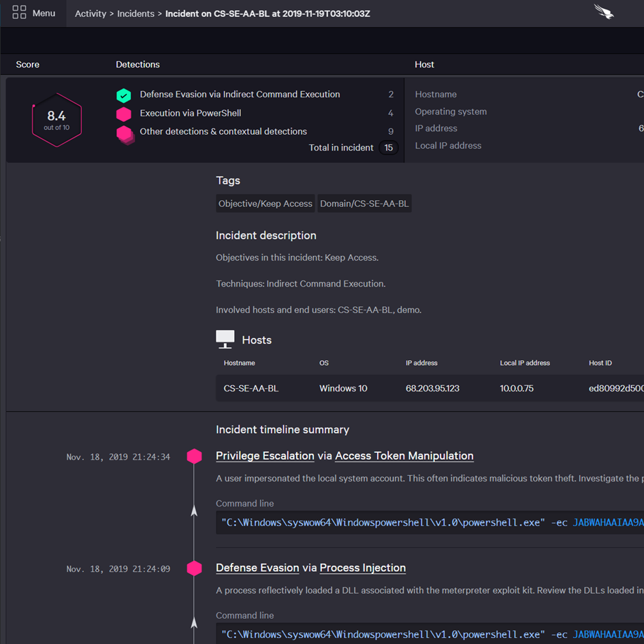Click the green Defense Evasion detection hexagon
644x644 pixels.
pos(123,94)
